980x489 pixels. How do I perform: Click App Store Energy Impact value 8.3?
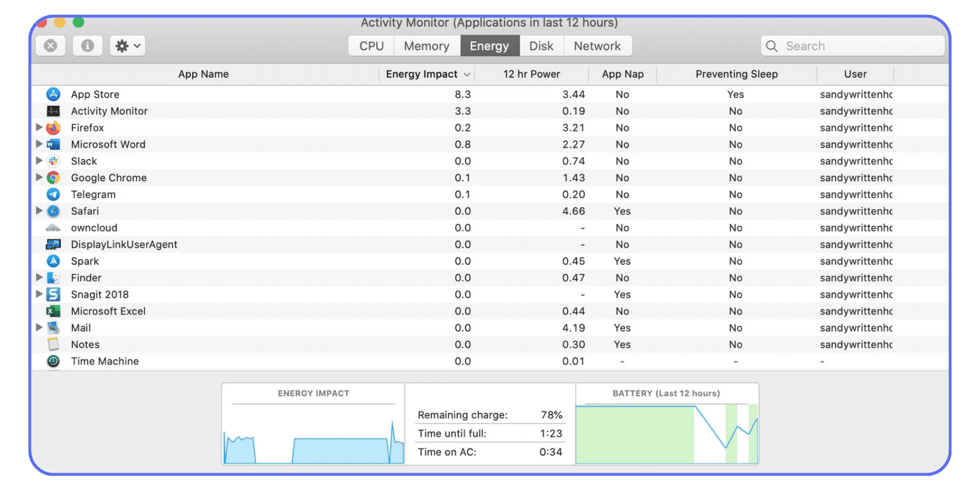point(463,94)
